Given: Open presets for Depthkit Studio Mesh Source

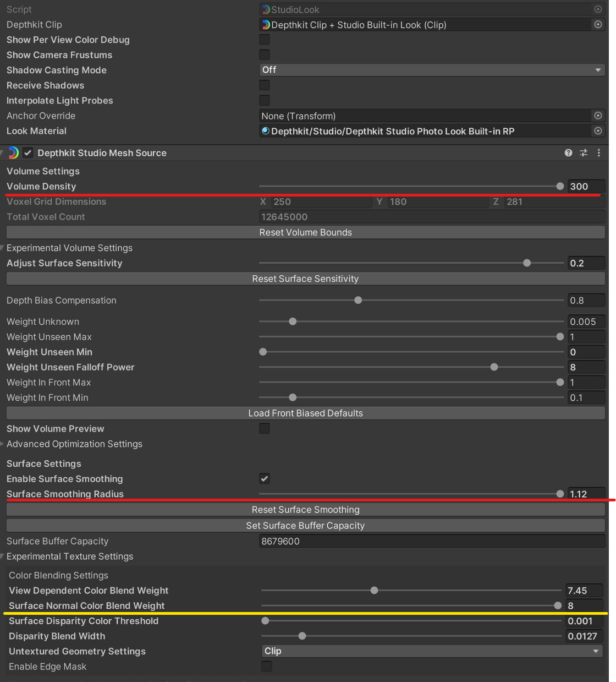Looking at the screenshot, I should [x=584, y=153].
